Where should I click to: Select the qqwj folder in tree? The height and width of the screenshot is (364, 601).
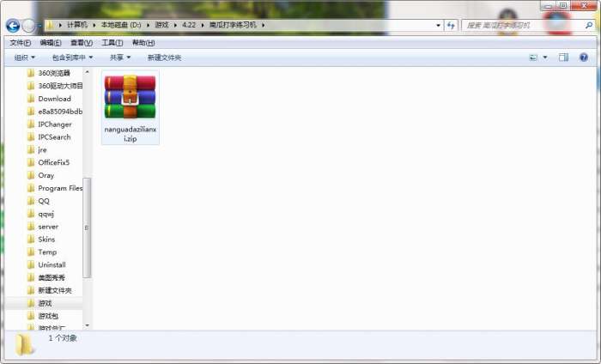point(46,214)
